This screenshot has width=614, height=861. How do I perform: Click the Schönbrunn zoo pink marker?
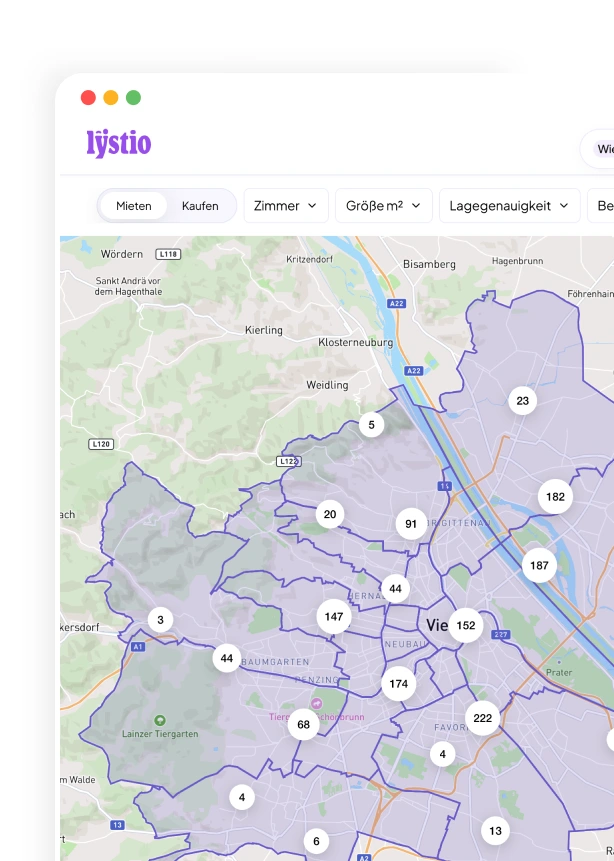pos(316,703)
